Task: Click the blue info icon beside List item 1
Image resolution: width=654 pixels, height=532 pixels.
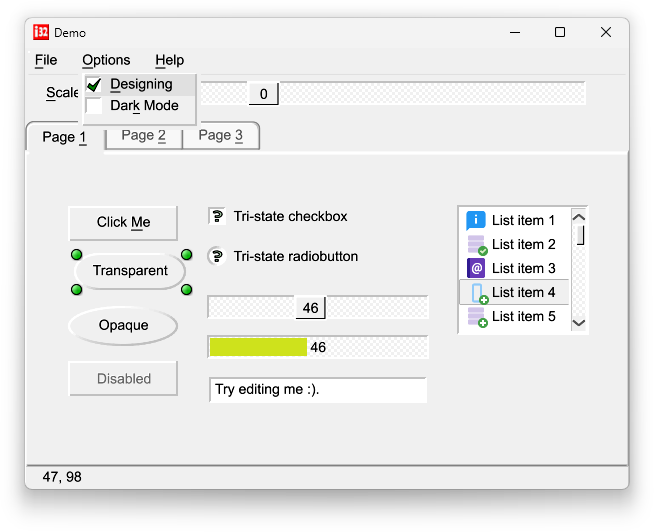Action: [x=475, y=220]
